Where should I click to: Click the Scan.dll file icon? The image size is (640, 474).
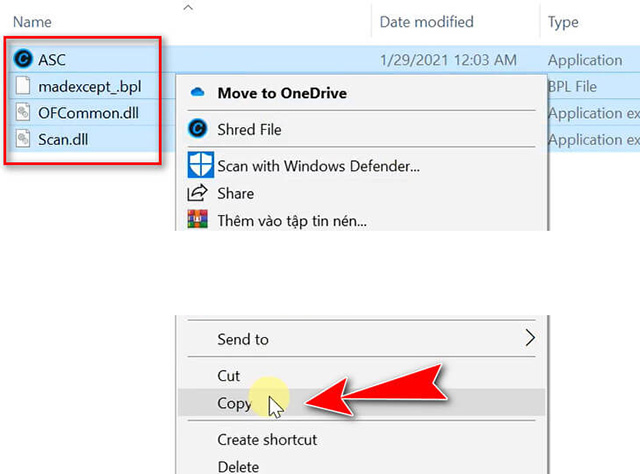23,138
